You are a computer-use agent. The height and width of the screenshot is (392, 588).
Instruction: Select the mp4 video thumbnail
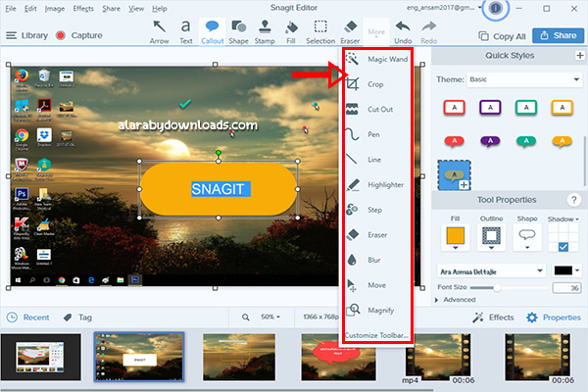pyautogui.click(x=438, y=358)
